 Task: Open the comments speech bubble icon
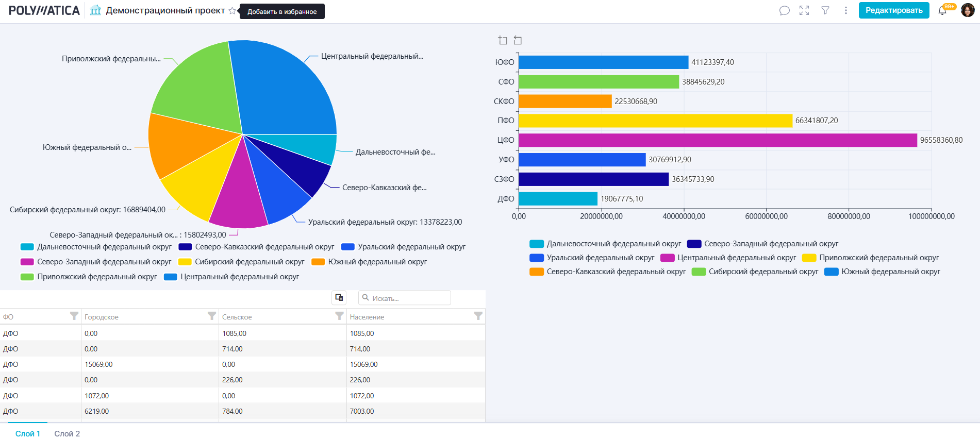coord(784,10)
